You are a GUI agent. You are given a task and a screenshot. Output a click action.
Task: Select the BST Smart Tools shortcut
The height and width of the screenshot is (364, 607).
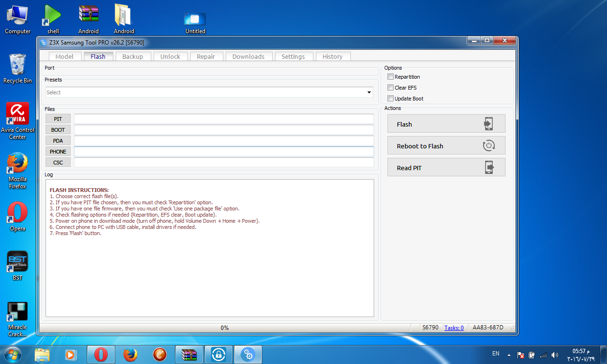click(x=18, y=265)
